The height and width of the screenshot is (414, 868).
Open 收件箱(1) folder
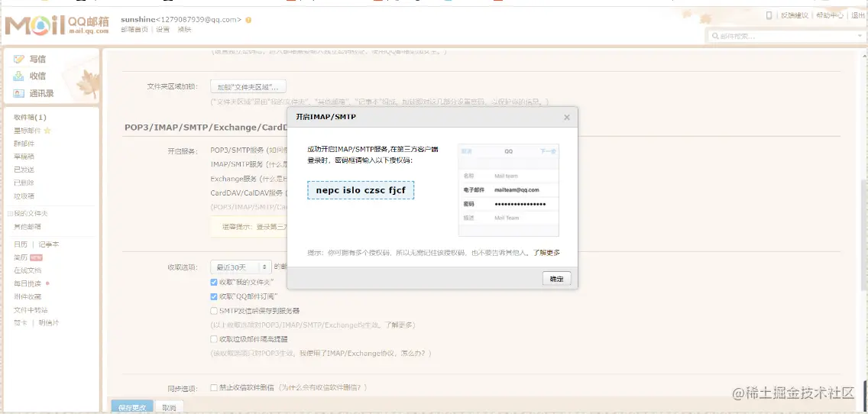[31, 117]
